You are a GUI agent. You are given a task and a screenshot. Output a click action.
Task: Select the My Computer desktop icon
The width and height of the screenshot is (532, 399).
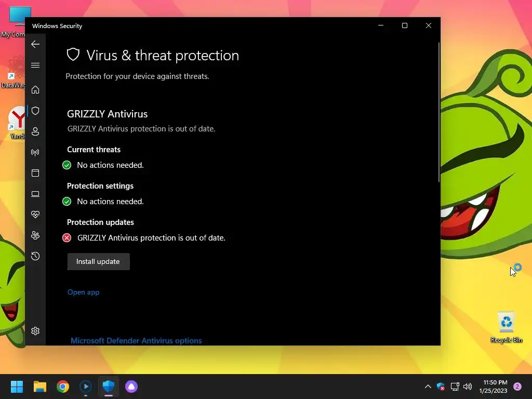tap(13, 22)
